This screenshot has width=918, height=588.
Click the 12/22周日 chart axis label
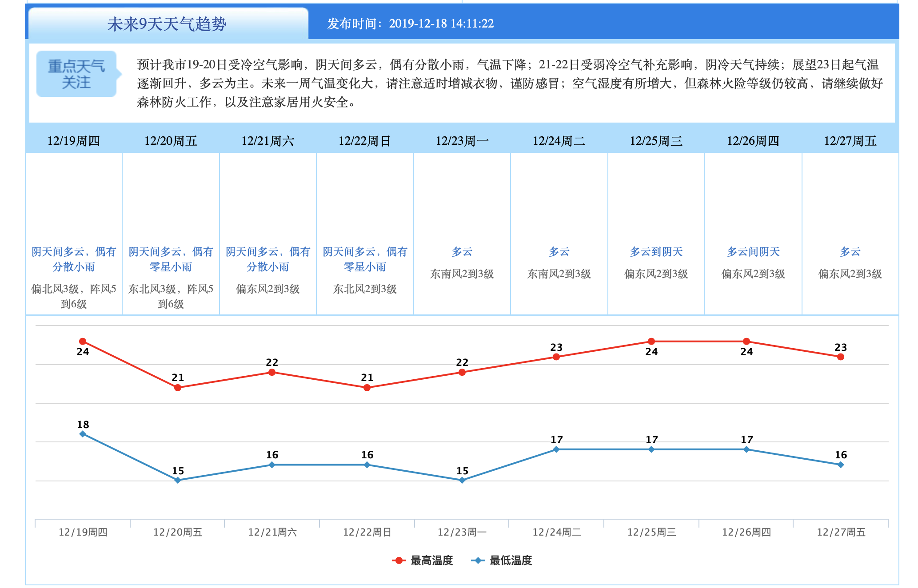367,532
